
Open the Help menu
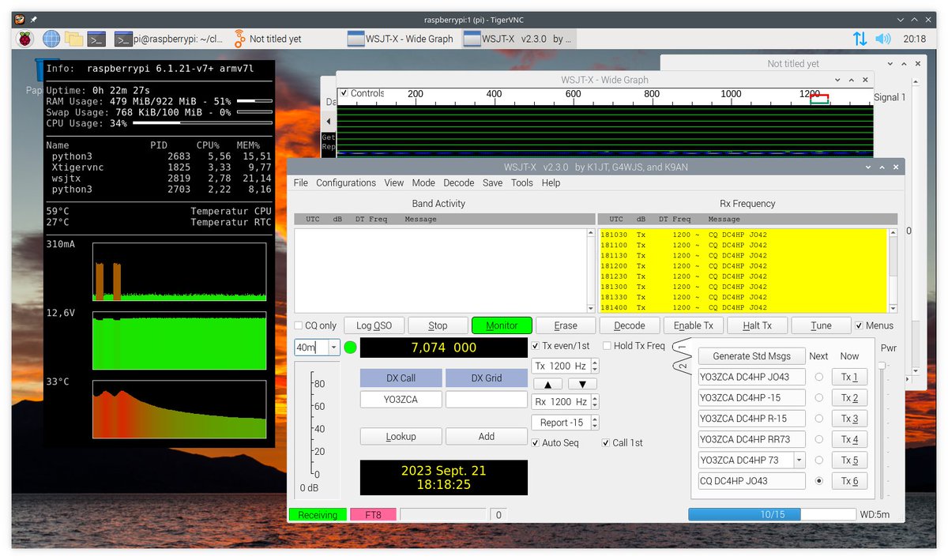coord(551,182)
